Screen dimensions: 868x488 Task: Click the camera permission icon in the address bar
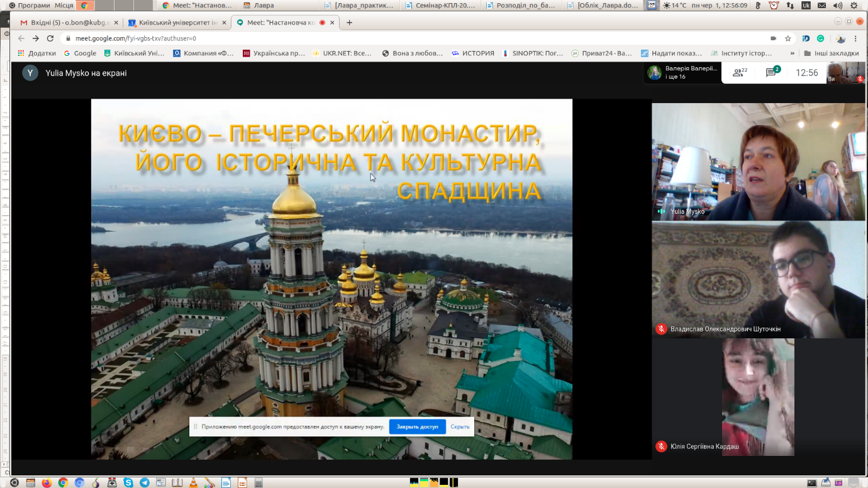(x=773, y=38)
